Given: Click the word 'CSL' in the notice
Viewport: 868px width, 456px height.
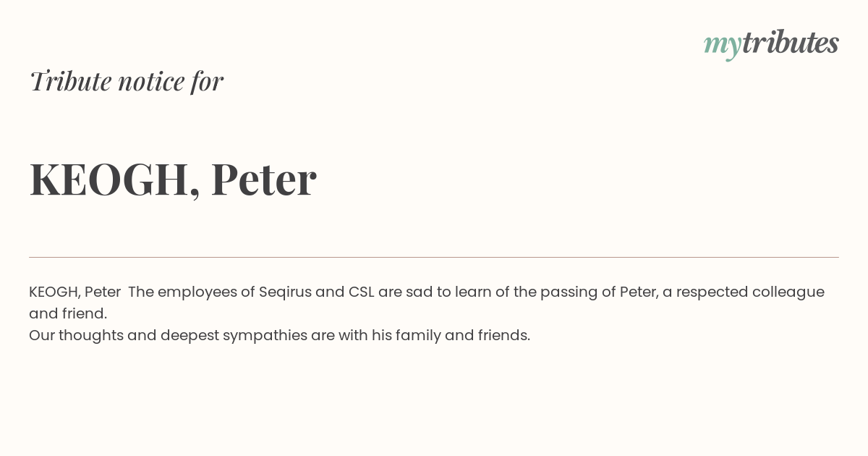Looking at the screenshot, I should click(361, 292).
